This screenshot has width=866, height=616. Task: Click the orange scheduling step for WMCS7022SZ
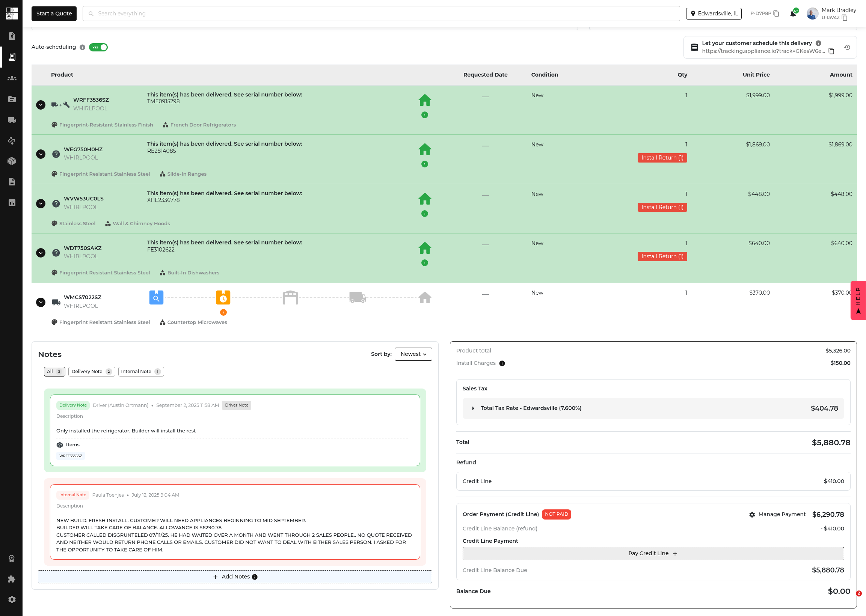pos(223,298)
